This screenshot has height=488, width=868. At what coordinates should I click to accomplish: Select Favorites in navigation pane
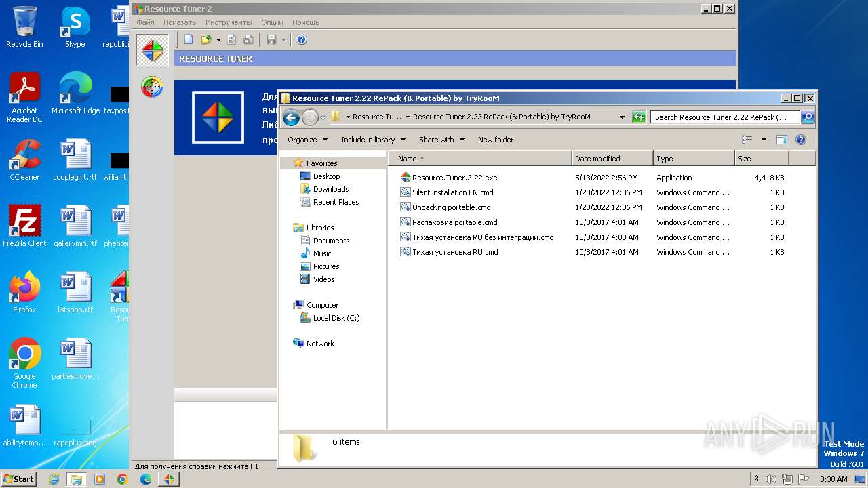(x=321, y=163)
